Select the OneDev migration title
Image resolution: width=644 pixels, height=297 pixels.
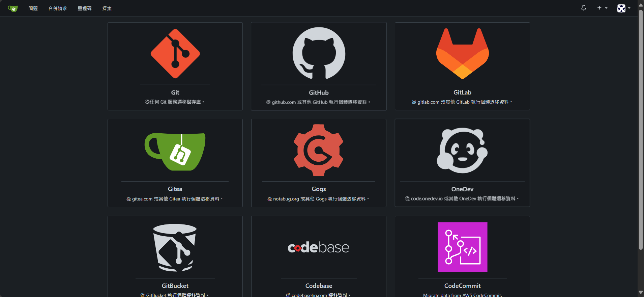tap(462, 189)
